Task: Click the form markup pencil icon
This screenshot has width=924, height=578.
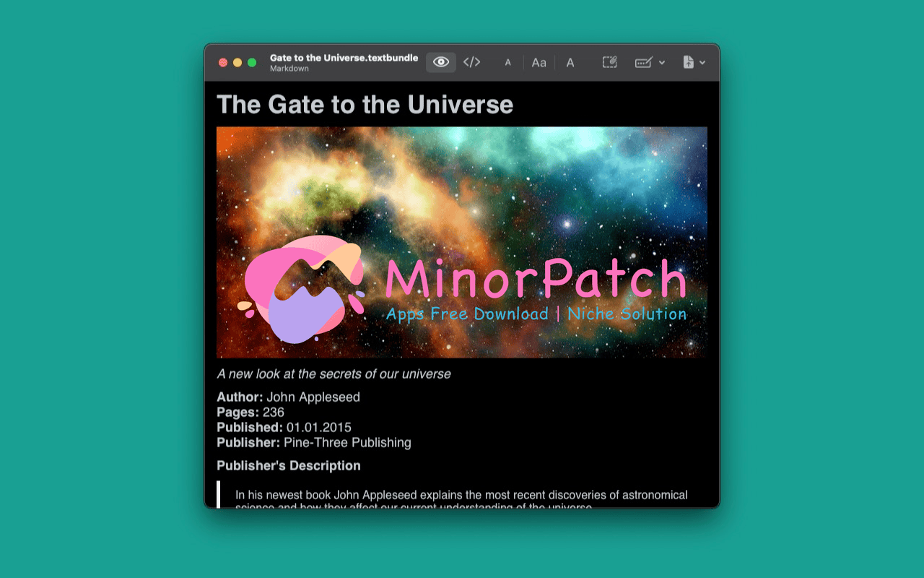Action: (x=644, y=62)
